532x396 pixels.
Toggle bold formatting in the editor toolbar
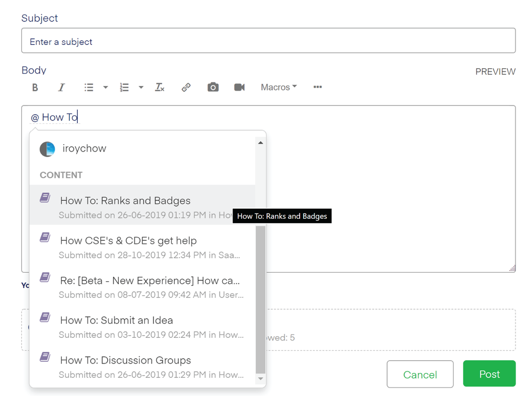pyautogui.click(x=35, y=88)
